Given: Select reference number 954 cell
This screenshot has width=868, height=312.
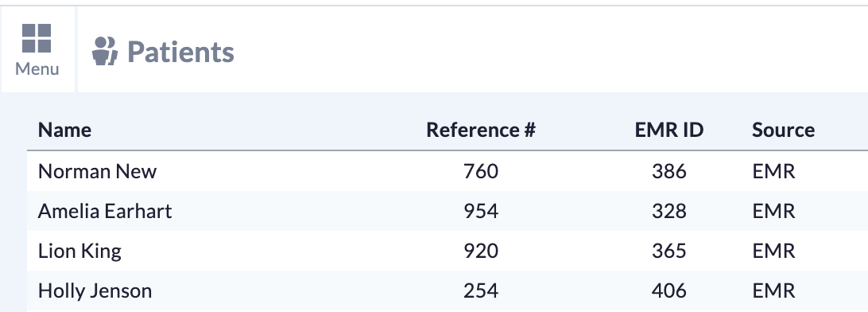Looking at the screenshot, I should 481,211.
